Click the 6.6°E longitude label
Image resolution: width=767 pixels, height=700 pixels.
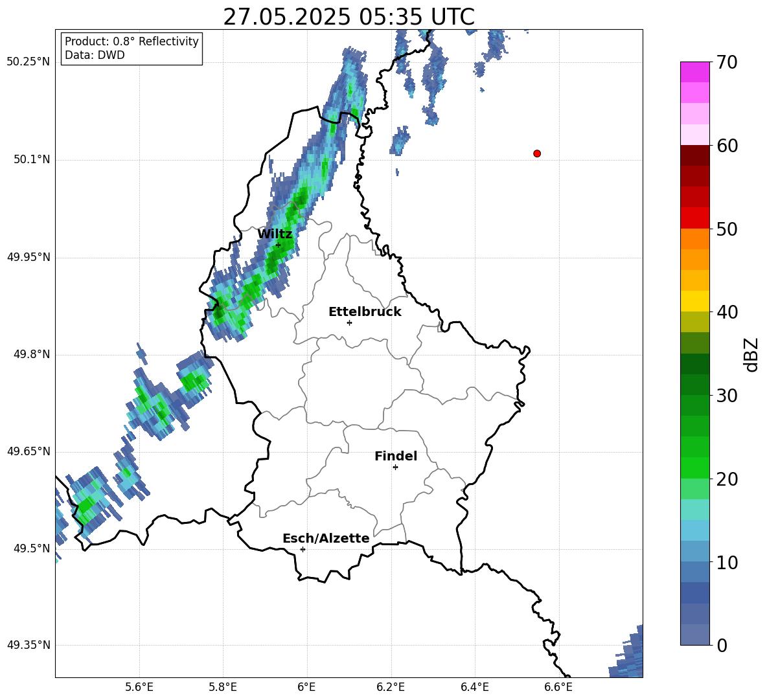558,687
